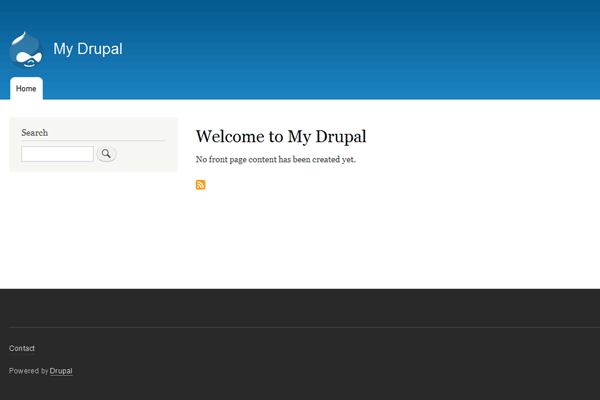Click the Powered by text

click(x=28, y=371)
